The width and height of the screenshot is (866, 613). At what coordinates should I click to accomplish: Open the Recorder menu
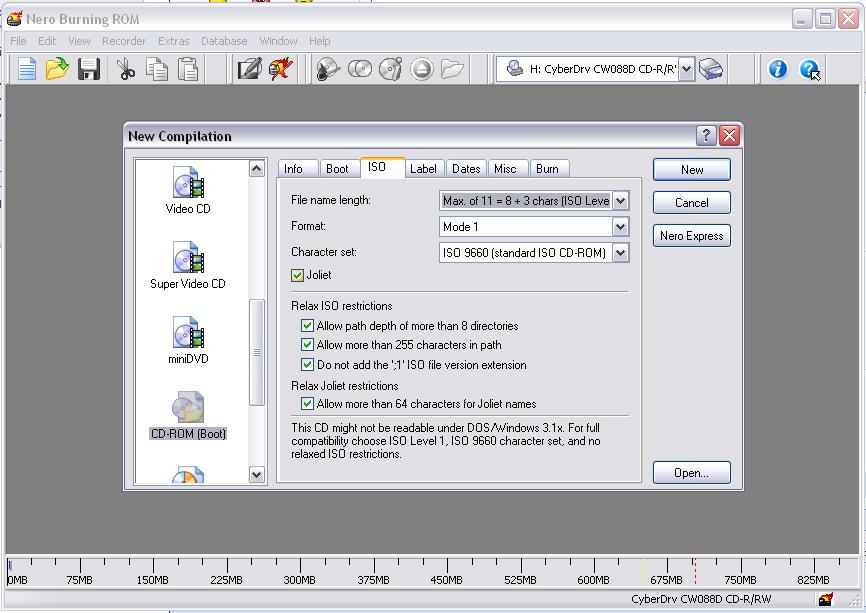tap(124, 41)
